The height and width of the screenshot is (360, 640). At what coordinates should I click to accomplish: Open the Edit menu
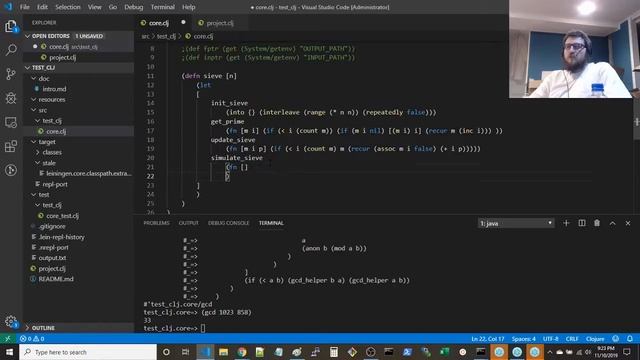click(42, 7)
